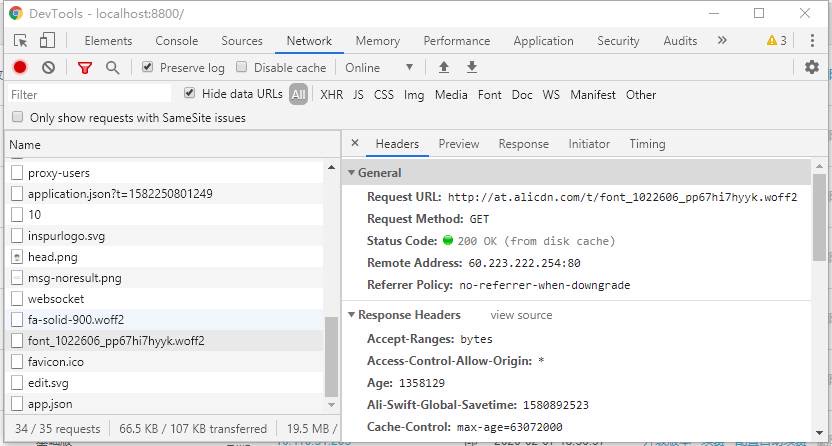Switch to the Console tab
The width and height of the screenshot is (832, 446).
(x=177, y=41)
